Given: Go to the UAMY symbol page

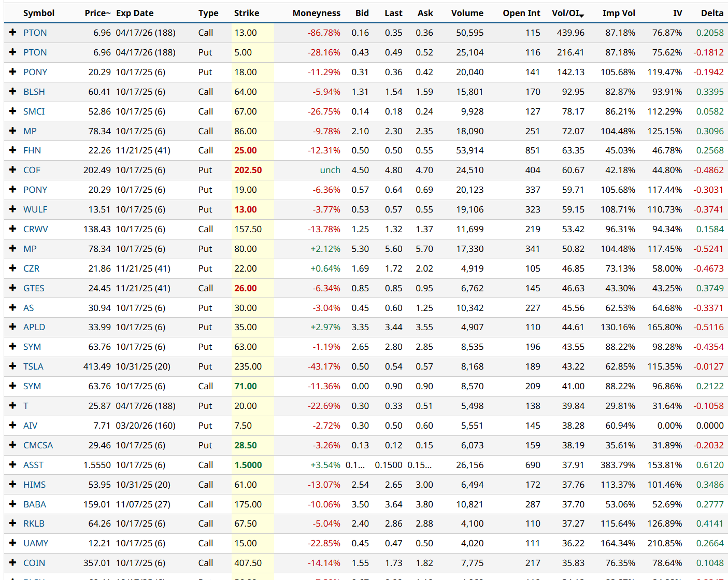Looking at the screenshot, I should click(36, 543).
